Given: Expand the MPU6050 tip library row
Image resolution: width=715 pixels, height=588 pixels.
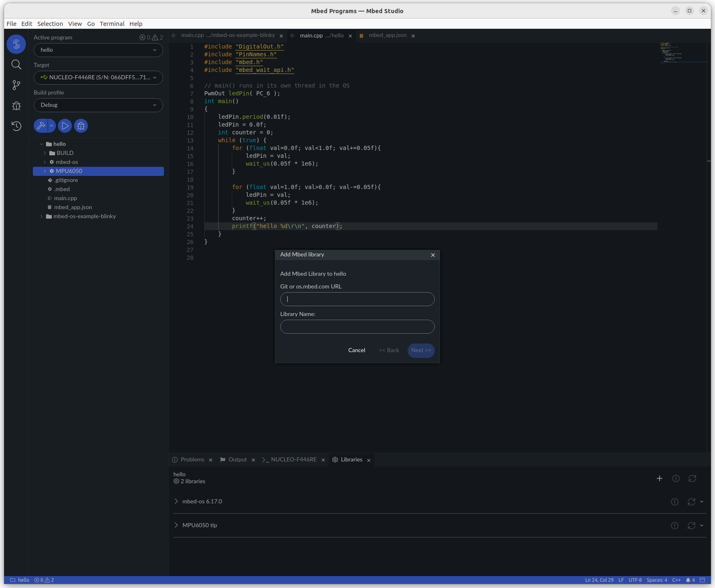Looking at the screenshot, I should click(x=176, y=526).
